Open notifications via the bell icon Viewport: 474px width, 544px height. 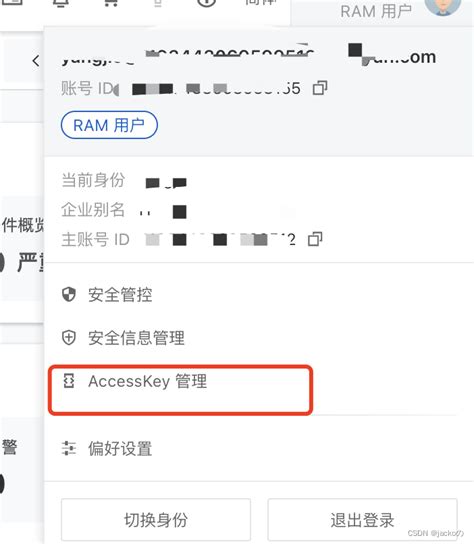tap(61, 3)
